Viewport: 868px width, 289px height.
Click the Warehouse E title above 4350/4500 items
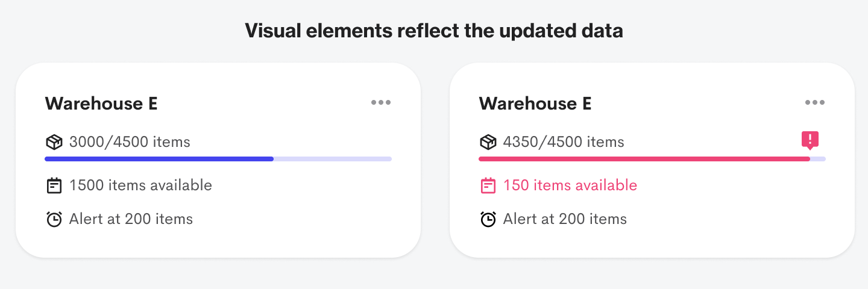[x=535, y=104]
